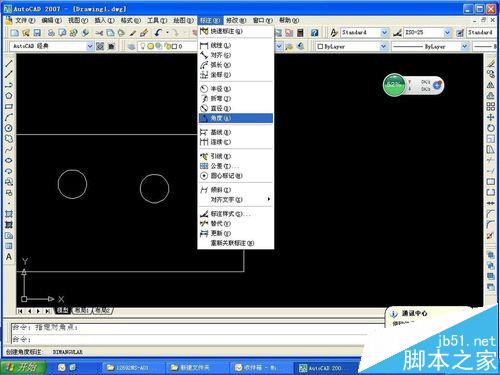Click the Mirror tool in modify toolbar
Viewport: 500px width, 375px height.
pos(491,85)
